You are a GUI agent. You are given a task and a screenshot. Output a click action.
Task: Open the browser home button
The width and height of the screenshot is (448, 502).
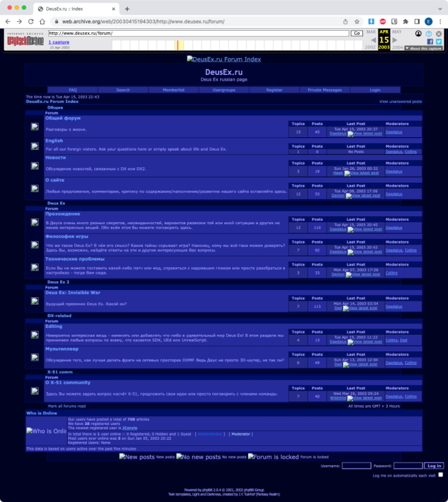(42, 21)
